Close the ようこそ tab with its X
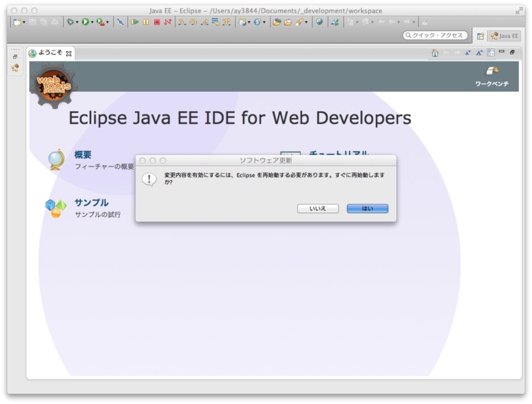Viewport: 532px width, 404px height. [69, 54]
